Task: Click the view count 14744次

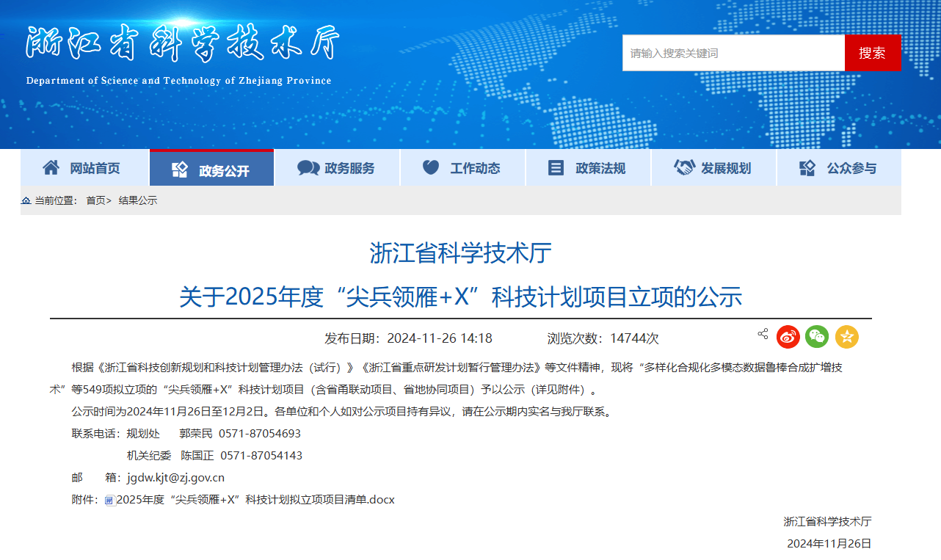Action: coord(634,338)
